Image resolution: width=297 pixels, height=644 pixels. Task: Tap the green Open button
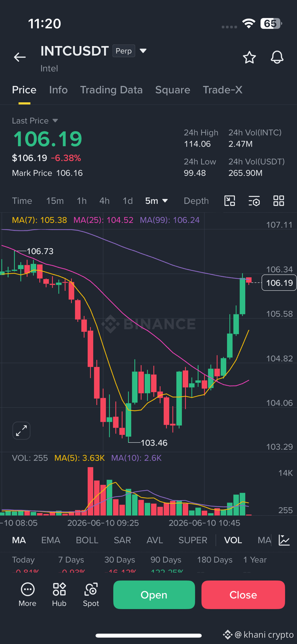(154, 595)
